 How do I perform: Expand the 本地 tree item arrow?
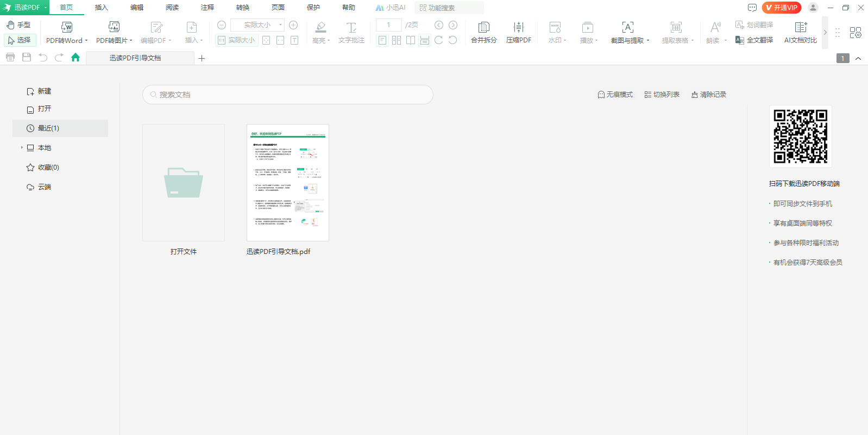click(22, 147)
